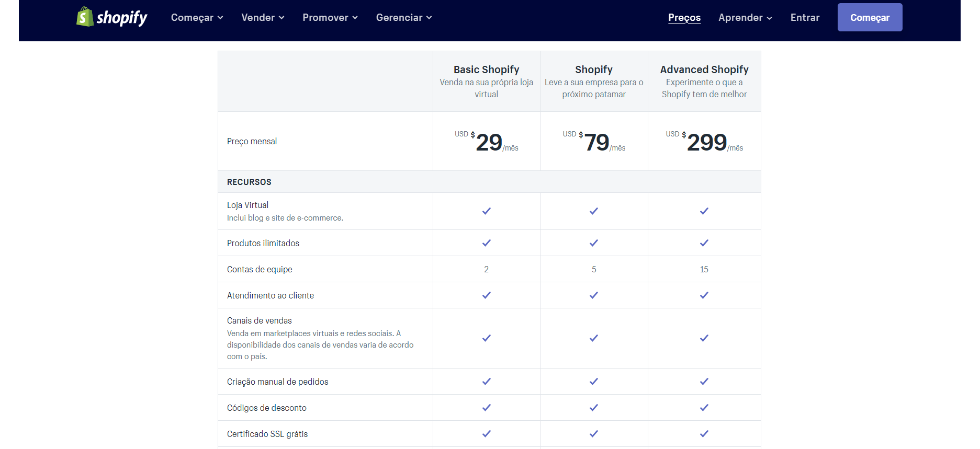The image size is (980, 449).
Task: Click Advanced Shopify checkmark for Produtos ilimitados
Action: (704, 243)
